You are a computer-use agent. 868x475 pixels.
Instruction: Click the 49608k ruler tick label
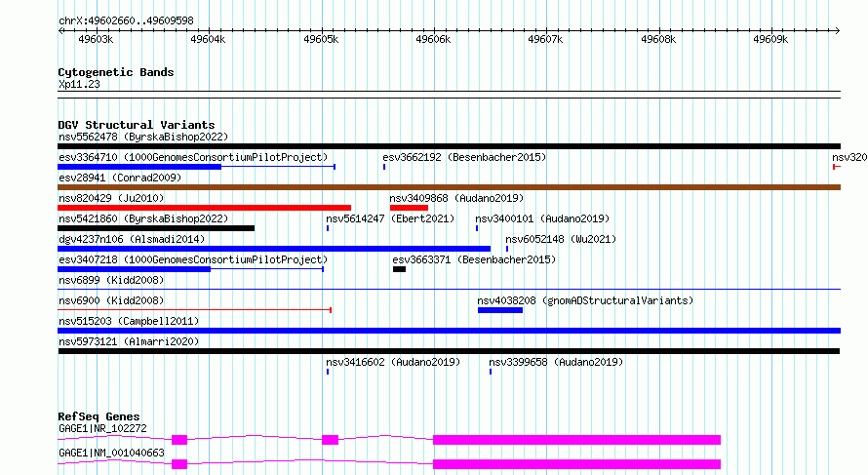658,39
